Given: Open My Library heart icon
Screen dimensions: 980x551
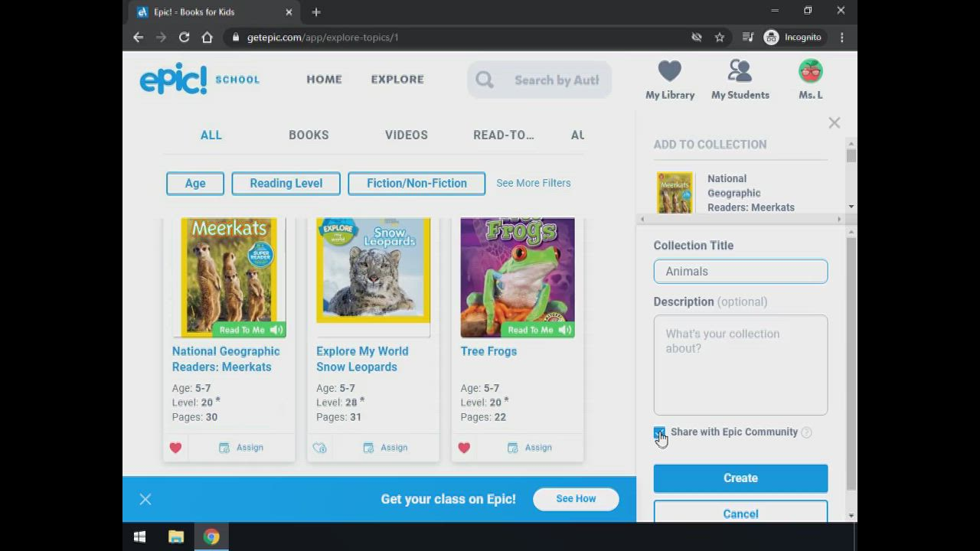Looking at the screenshot, I should 669,72.
